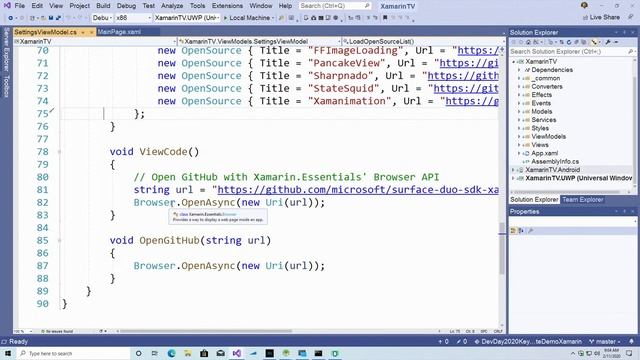640x360 pixels.
Task: Open XamarinTV.UWP startup project dropdown
Action: tap(187, 18)
